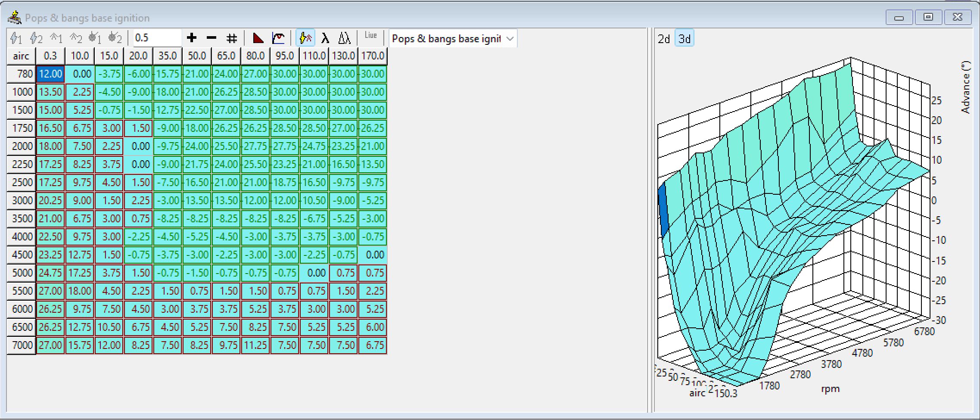Click the lightning 2 download icon
The image size is (980, 420).
pyautogui.click(x=35, y=38)
